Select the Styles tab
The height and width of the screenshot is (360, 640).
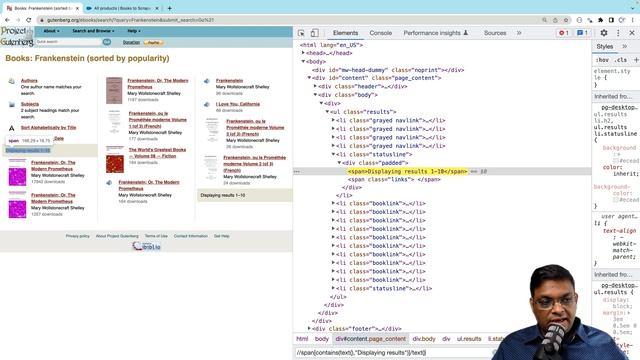(605, 46)
